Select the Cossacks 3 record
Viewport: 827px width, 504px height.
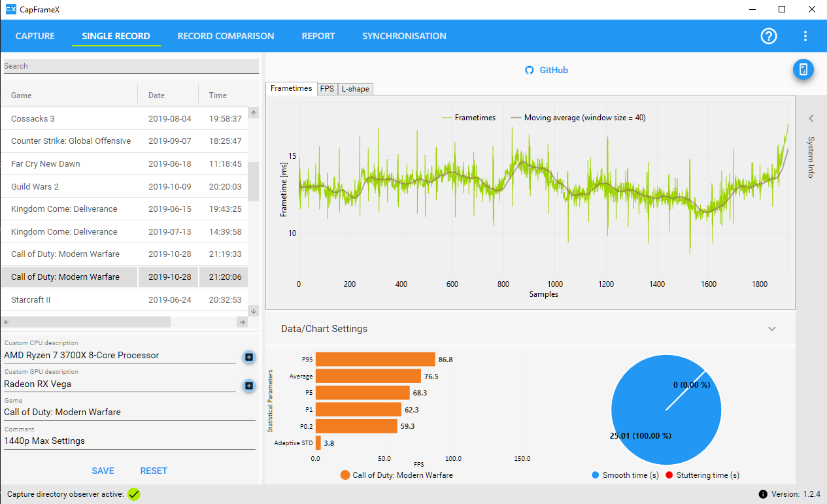coord(124,119)
